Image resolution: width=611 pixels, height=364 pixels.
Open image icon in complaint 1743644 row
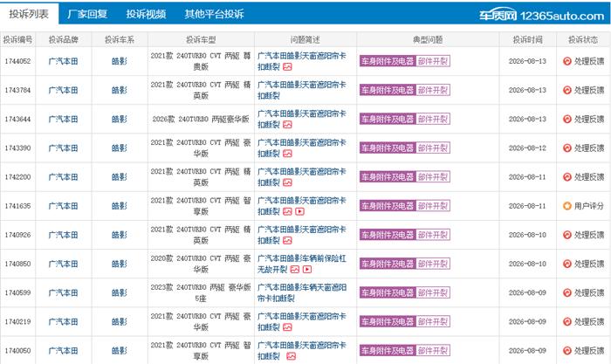pyautogui.click(x=287, y=125)
